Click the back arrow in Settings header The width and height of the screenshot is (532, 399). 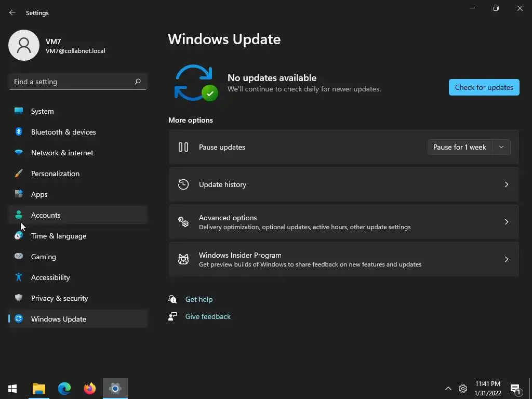point(12,12)
